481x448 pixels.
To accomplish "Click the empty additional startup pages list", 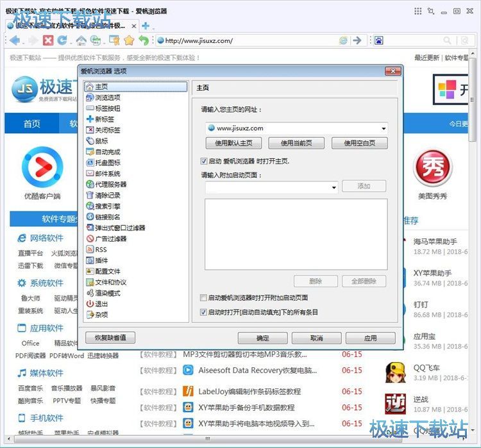I will 296,235.
